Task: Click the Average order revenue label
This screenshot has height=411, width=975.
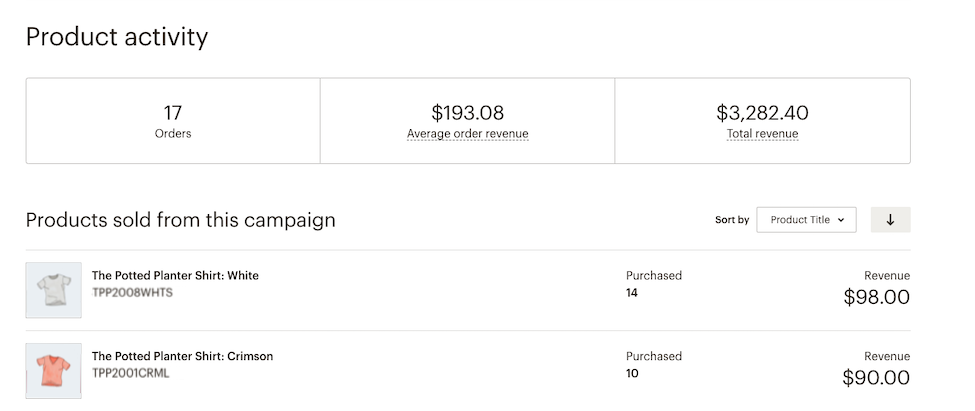Action: click(467, 134)
